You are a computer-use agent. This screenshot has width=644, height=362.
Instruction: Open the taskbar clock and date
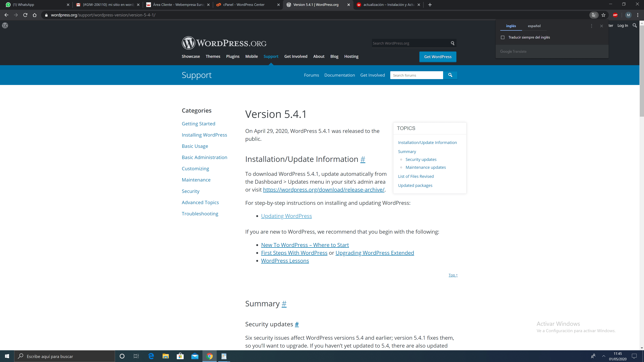point(618,356)
